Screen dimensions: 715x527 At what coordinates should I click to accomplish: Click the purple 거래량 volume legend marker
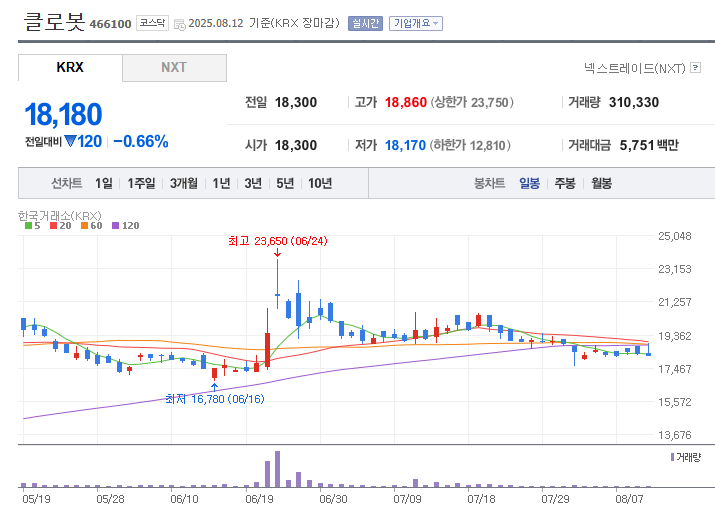(x=672, y=457)
